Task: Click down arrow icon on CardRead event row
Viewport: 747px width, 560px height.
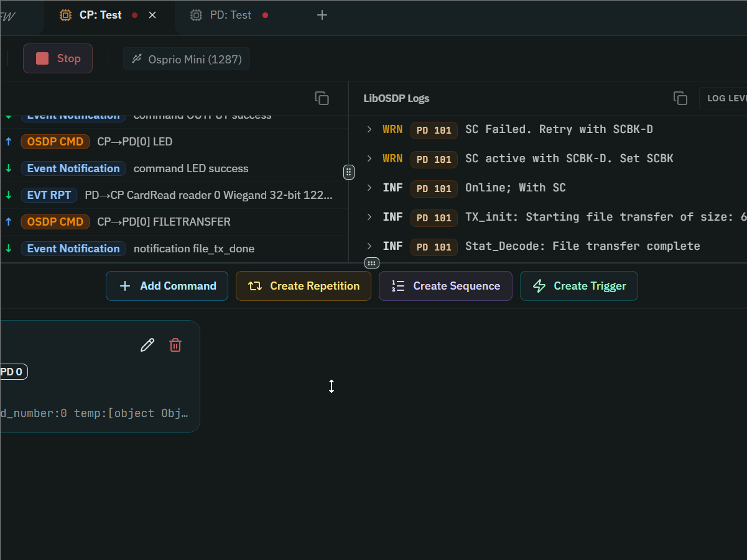Action: tap(9, 195)
